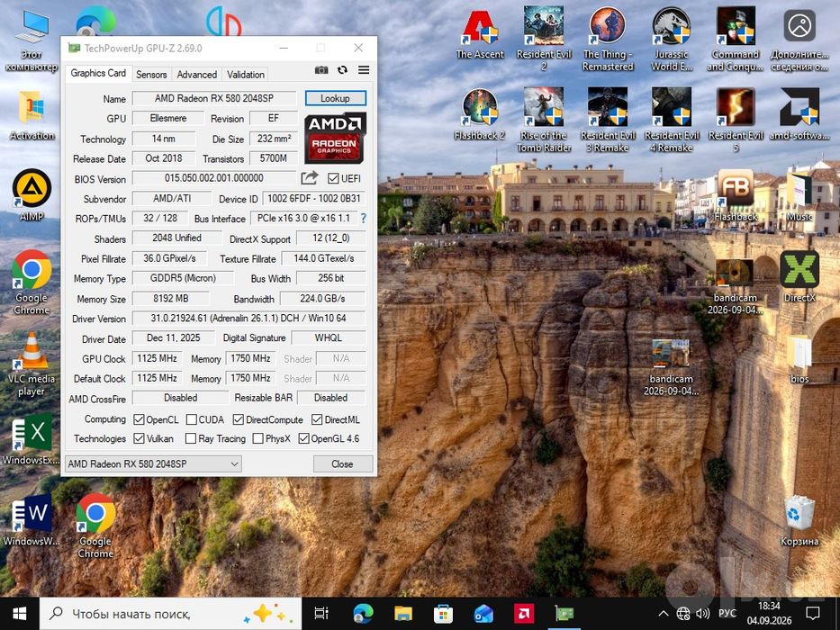Select the WindowsExcel shortcut icon
Image resolution: width=840 pixels, height=630 pixels.
pyautogui.click(x=32, y=439)
